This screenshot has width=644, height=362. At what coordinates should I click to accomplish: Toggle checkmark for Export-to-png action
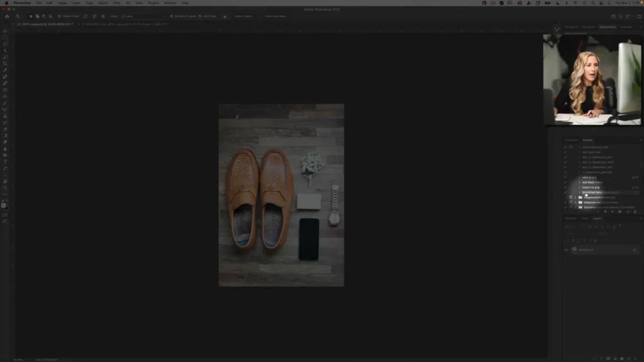click(x=565, y=187)
